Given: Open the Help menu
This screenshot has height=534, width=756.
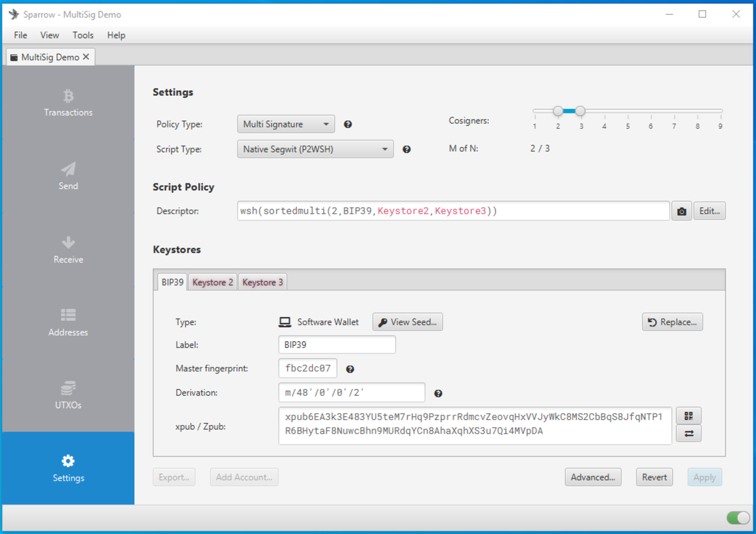Looking at the screenshot, I should (x=116, y=35).
